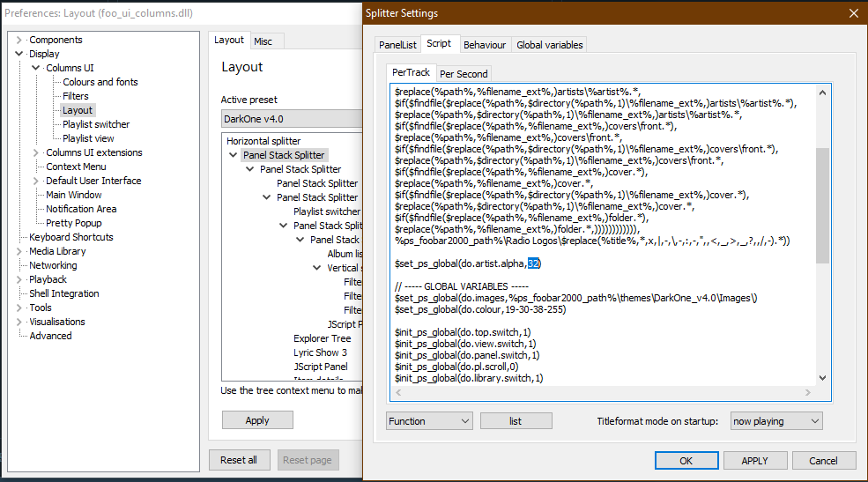Open Titleformat mode on startup dropdown
This screenshot has width=868, height=482.
[x=775, y=421]
